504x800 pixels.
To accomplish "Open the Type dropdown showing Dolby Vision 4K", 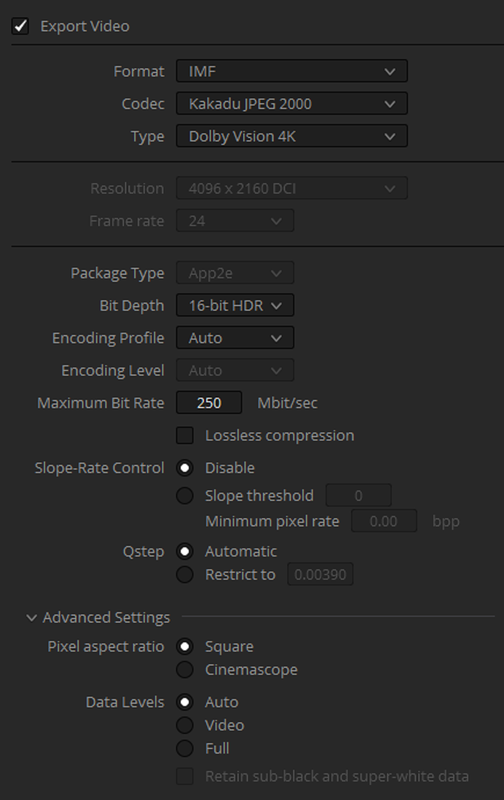I will click(x=292, y=136).
